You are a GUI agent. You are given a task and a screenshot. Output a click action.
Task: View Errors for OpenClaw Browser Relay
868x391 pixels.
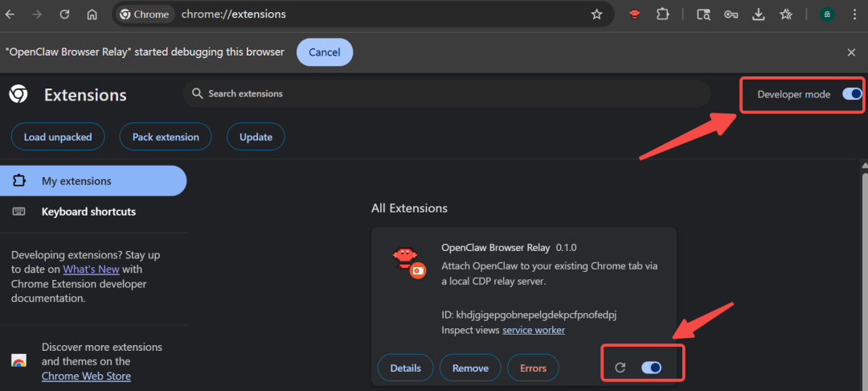[x=533, y=368]
